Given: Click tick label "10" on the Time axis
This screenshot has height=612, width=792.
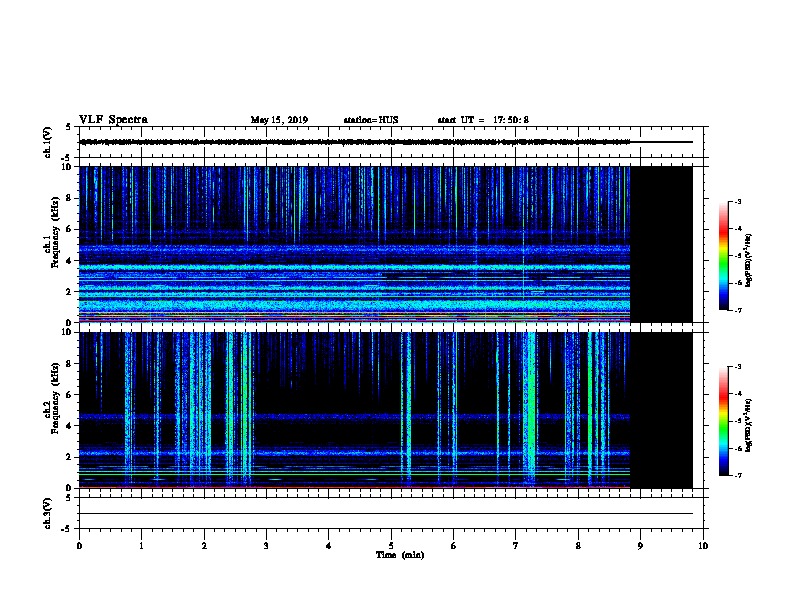Looking at the screenshot, I should tap(703, 546).
